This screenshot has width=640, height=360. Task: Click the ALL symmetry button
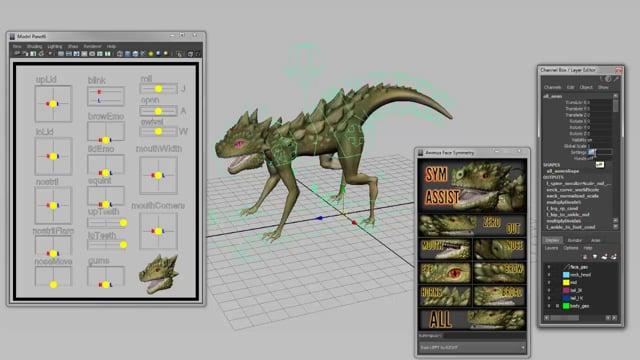point(472,319)
